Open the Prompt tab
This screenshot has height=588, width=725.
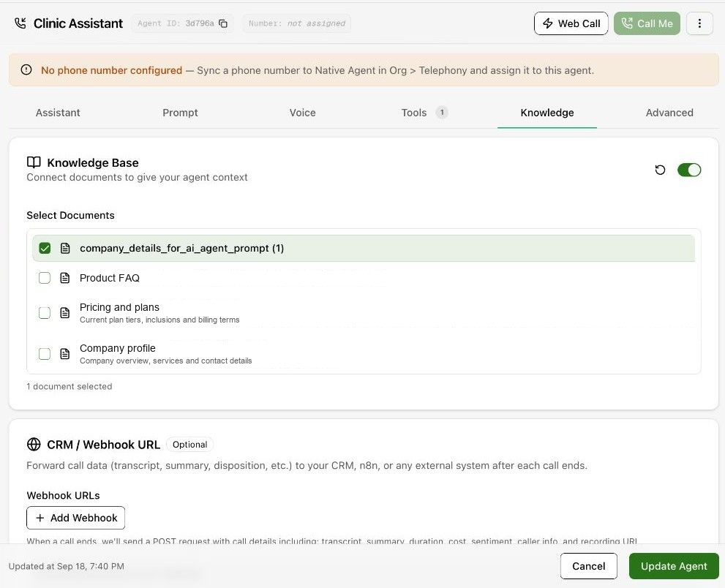[x=180, y=113]
